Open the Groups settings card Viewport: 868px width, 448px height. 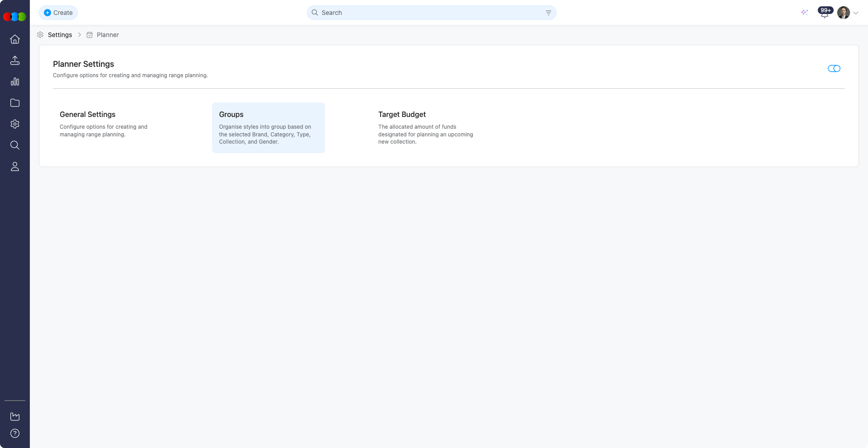pyautogui.click(x=268, y=128)
